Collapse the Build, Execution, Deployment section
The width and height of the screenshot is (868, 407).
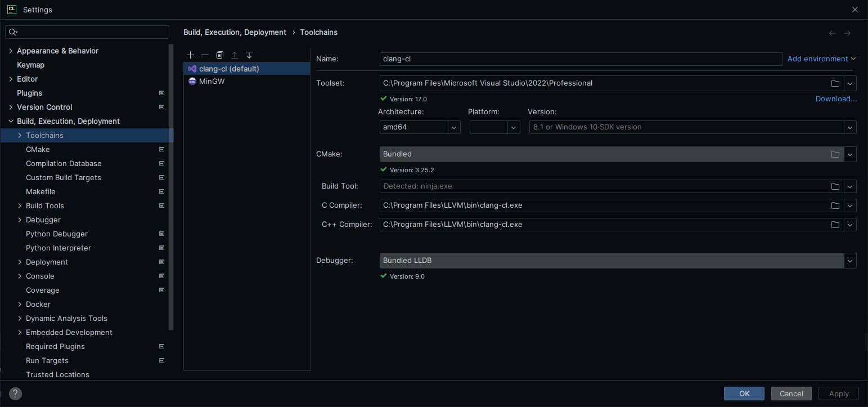click(10, 121)
